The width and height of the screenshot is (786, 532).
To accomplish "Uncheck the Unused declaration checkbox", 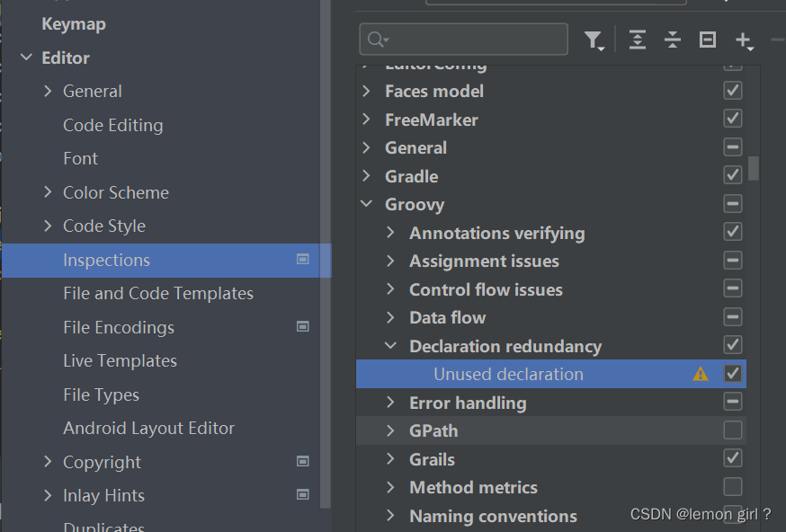I will coord(733,373).
